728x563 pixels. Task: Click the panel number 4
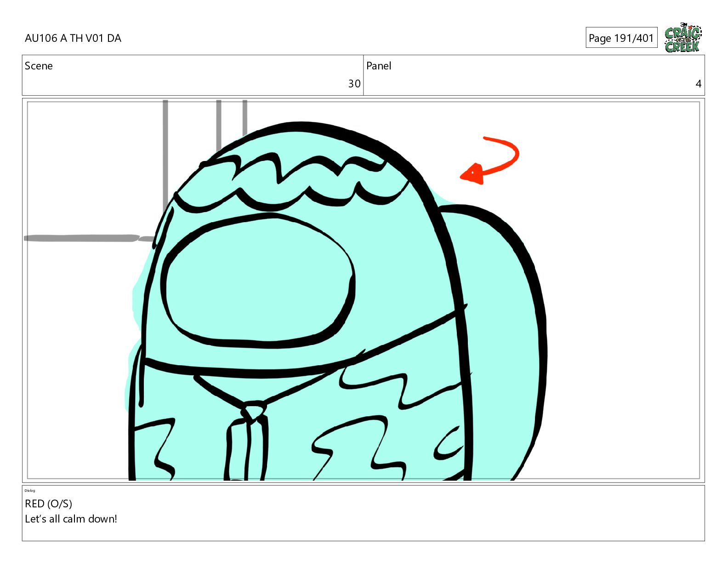698,84
